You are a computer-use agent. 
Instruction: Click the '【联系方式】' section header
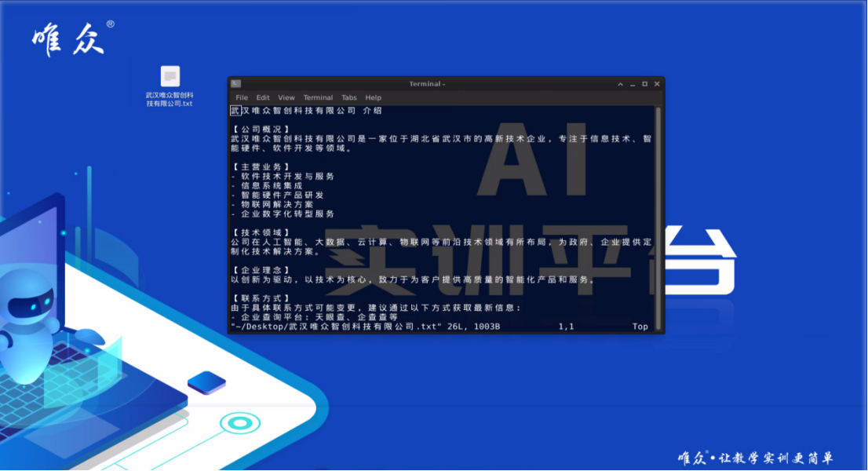[261, 298]
